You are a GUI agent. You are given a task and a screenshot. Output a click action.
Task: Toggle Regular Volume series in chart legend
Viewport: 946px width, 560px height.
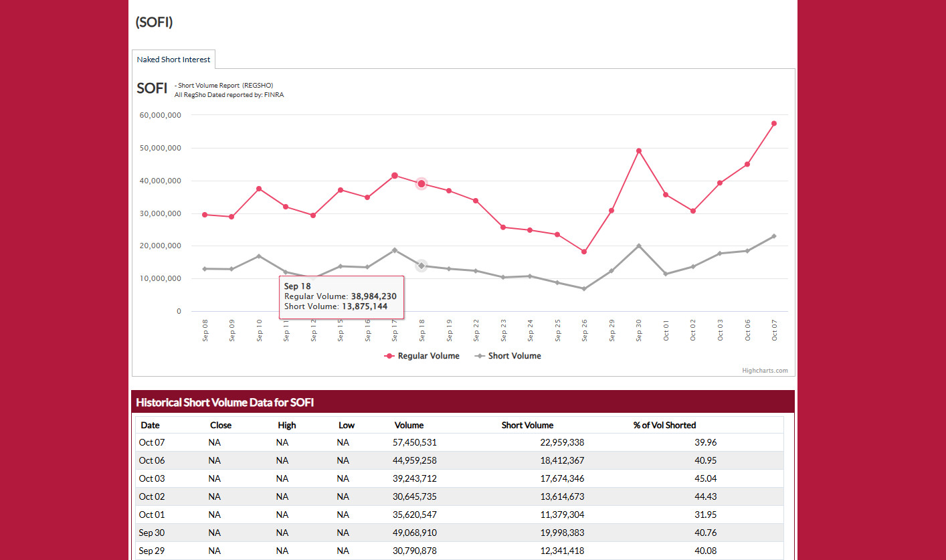[x=422, y=356]
